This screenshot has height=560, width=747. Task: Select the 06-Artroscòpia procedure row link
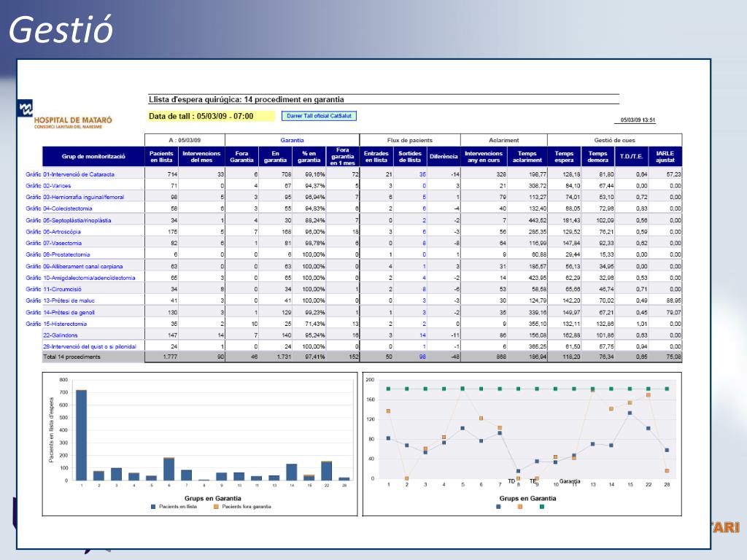61,232
